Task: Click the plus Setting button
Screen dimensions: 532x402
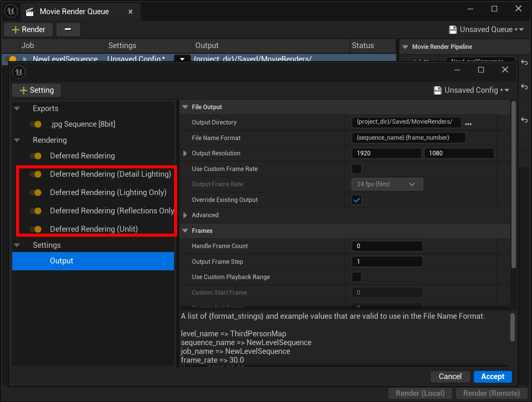Action: pos(37,90)
